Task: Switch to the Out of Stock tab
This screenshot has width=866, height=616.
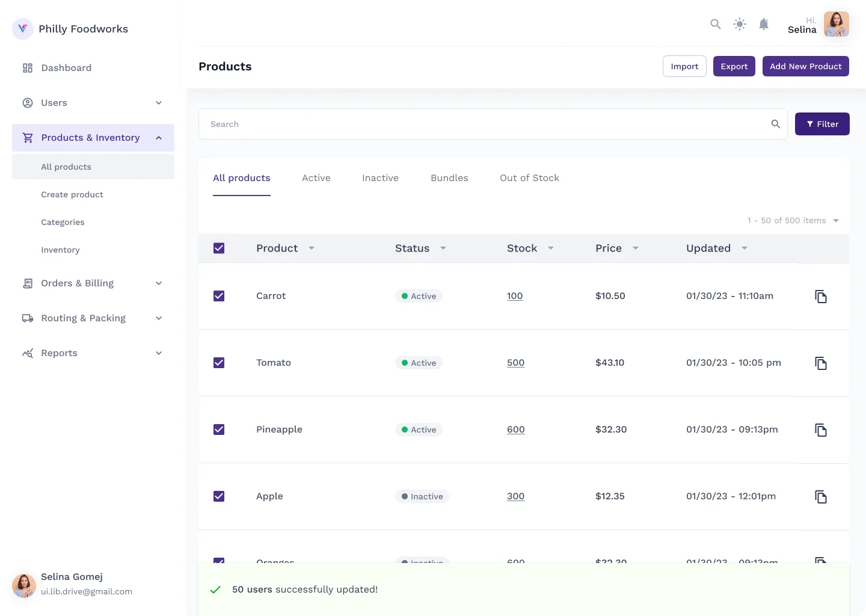Action: [529, 178]
